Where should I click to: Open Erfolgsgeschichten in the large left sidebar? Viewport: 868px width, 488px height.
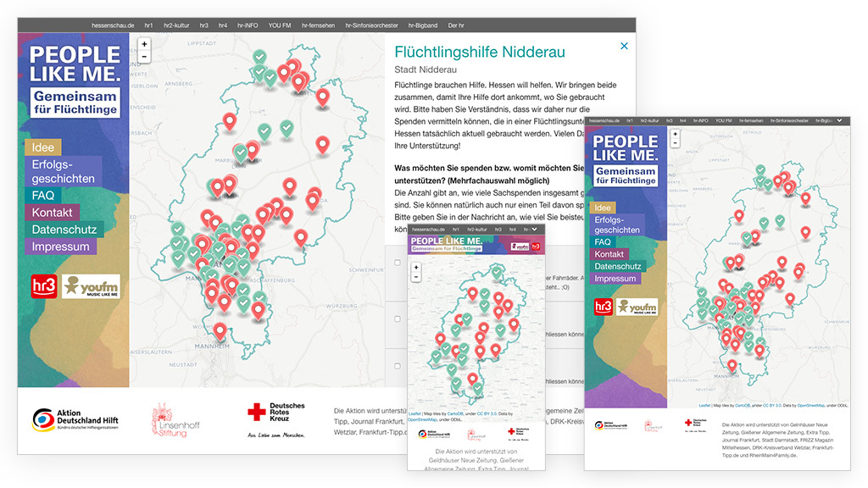pos(64,170)
